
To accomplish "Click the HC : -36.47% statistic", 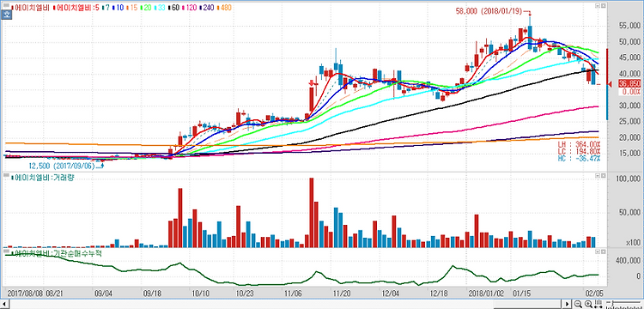I will point(579,159).
